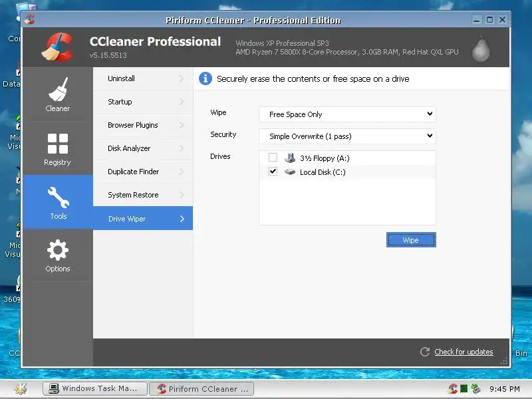Click the Wipe button
This screenshot has height=399, width=532.
click(411, 240)
